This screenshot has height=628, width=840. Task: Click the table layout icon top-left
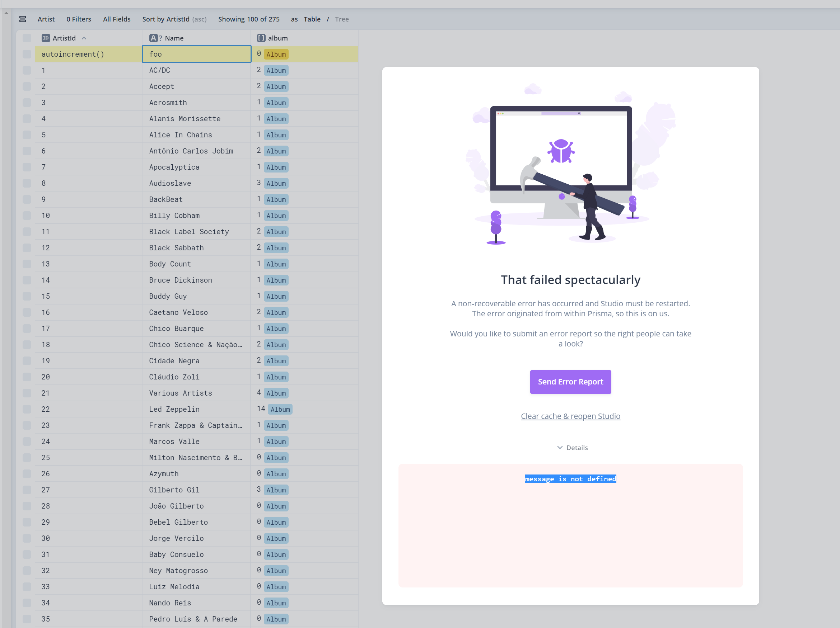pos(23,19)
